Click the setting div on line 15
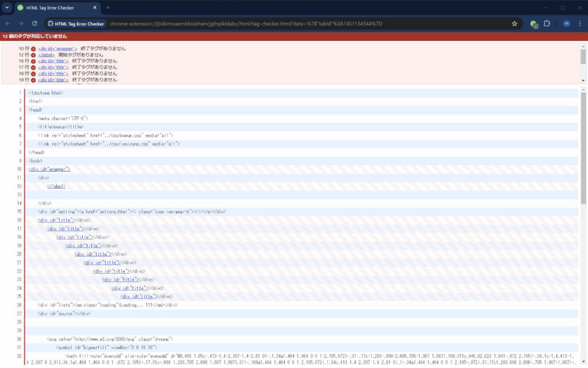This screenshot has width=588, height=368. click(x=131, y=212)
